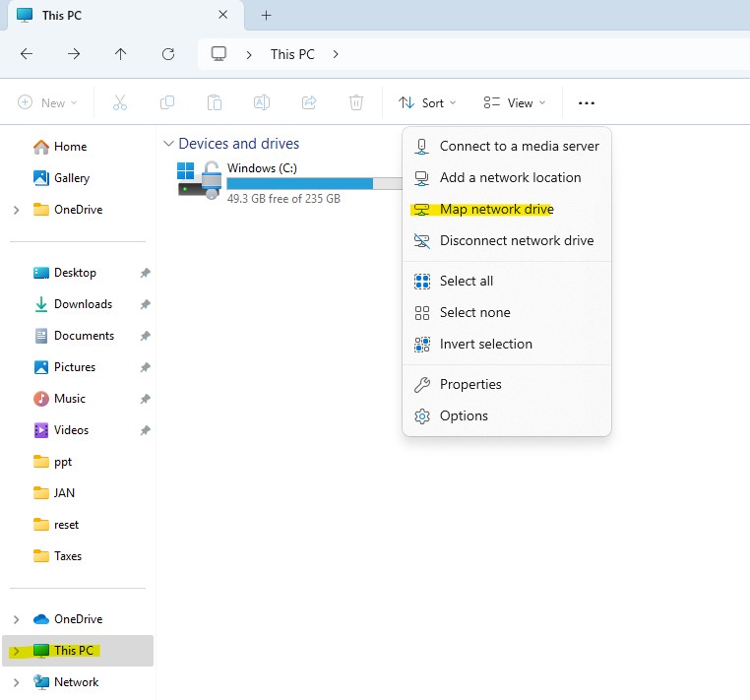The width and height of the screenshot is (750, 700).
Task: Select Network in the navigation pane
Action: point(66,682)
